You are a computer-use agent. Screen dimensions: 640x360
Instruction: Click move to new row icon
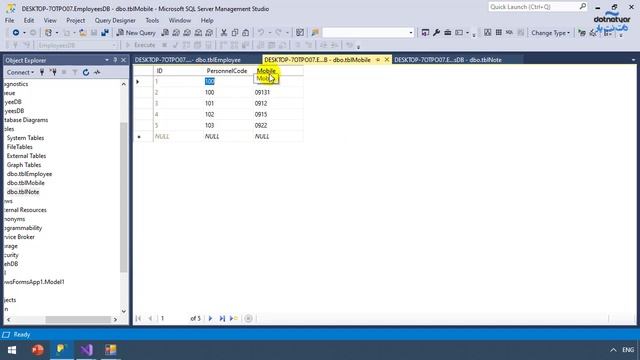pyautogui.click(x=234, y=318)
